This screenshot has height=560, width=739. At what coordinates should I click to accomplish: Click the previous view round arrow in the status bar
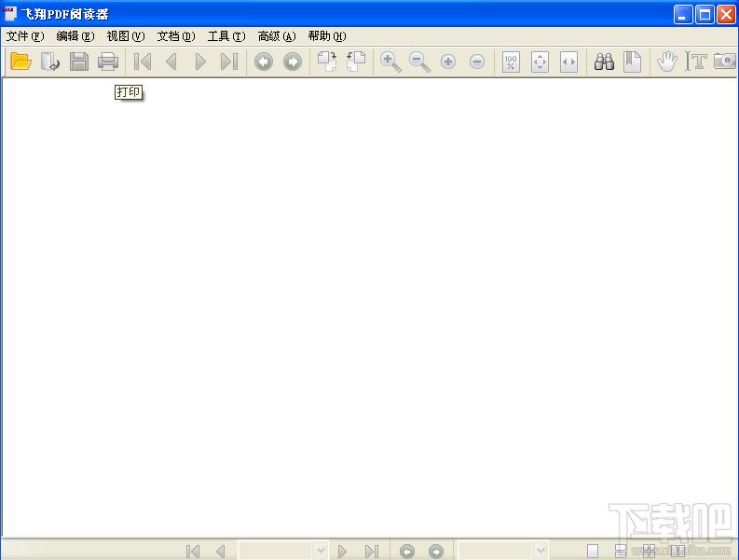(407, 552)
